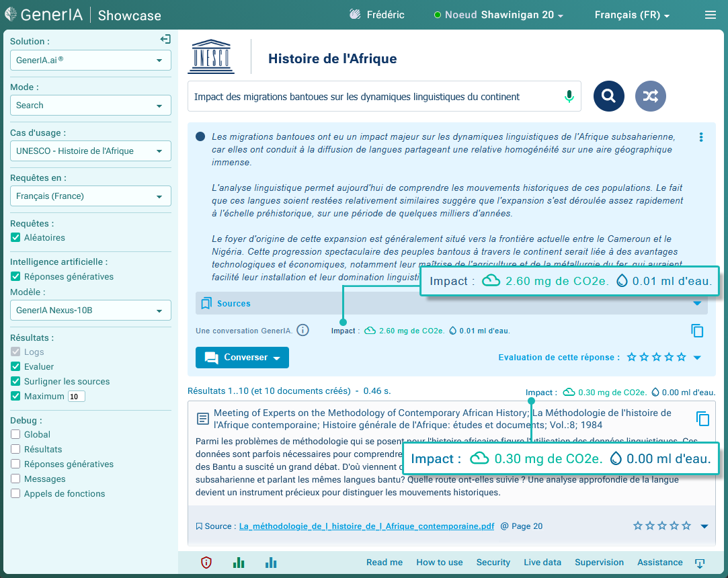
Task: Enable the Global debug checkbox
Action: [x=15, y=435]
